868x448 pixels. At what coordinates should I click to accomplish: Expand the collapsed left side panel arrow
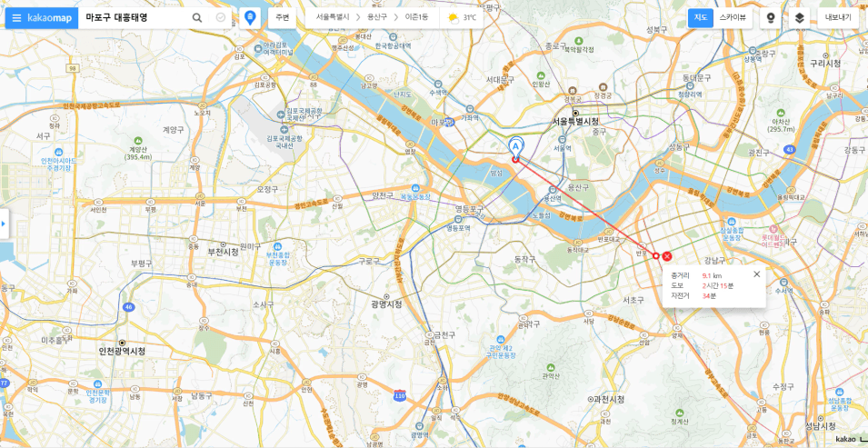[x=4, y=224]
